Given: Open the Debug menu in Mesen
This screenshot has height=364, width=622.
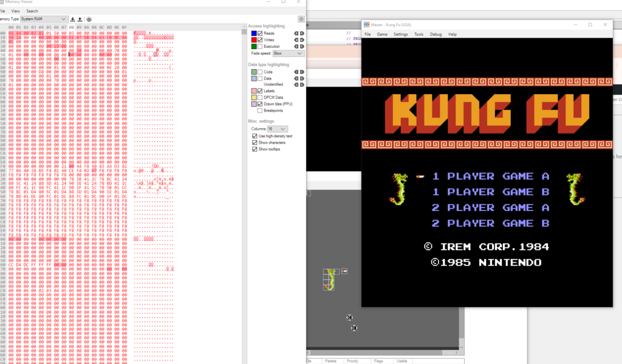Looking at the screenshot, I should tap(436, 35).
